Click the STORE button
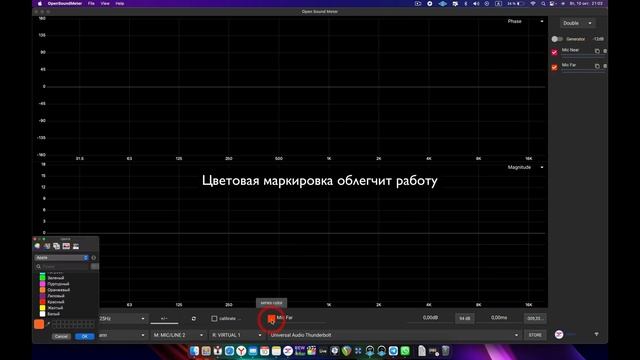The image size is (640, 360). [x=535, y=335]
